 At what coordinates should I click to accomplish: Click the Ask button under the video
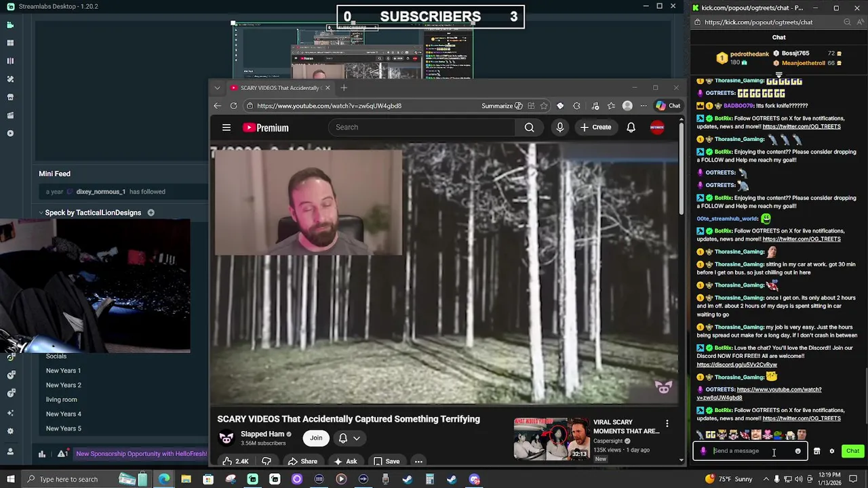pos(346,462)
